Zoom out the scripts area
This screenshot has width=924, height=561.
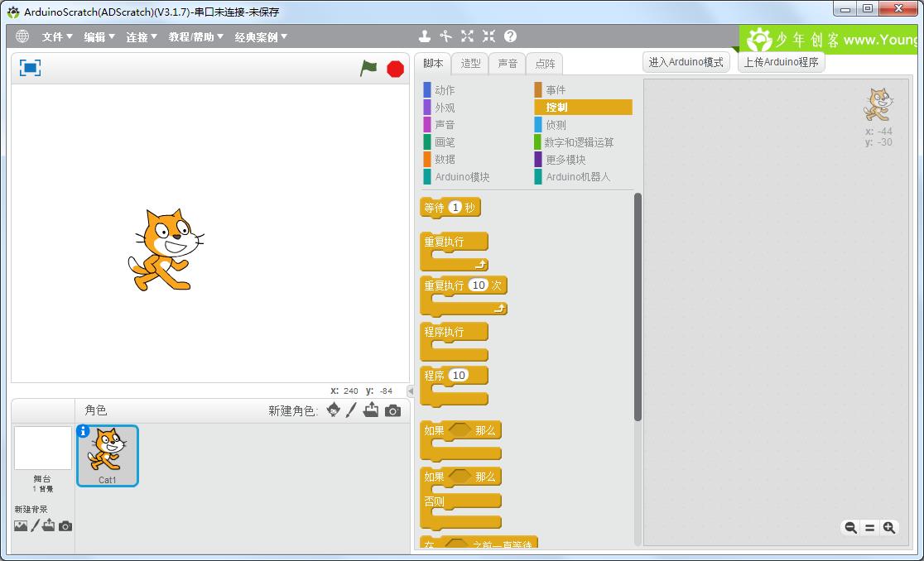tap(851, 527)
